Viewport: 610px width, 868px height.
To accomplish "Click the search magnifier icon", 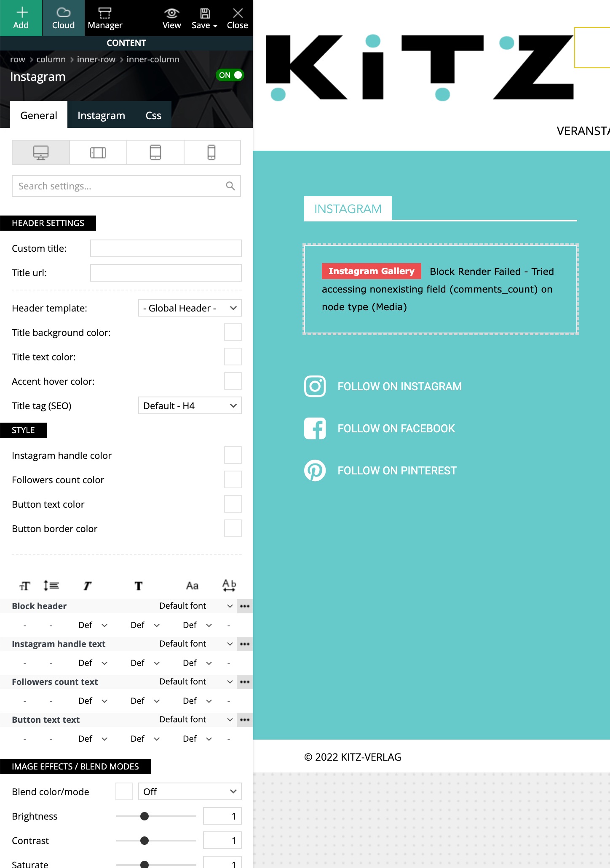I will point(230,186).
